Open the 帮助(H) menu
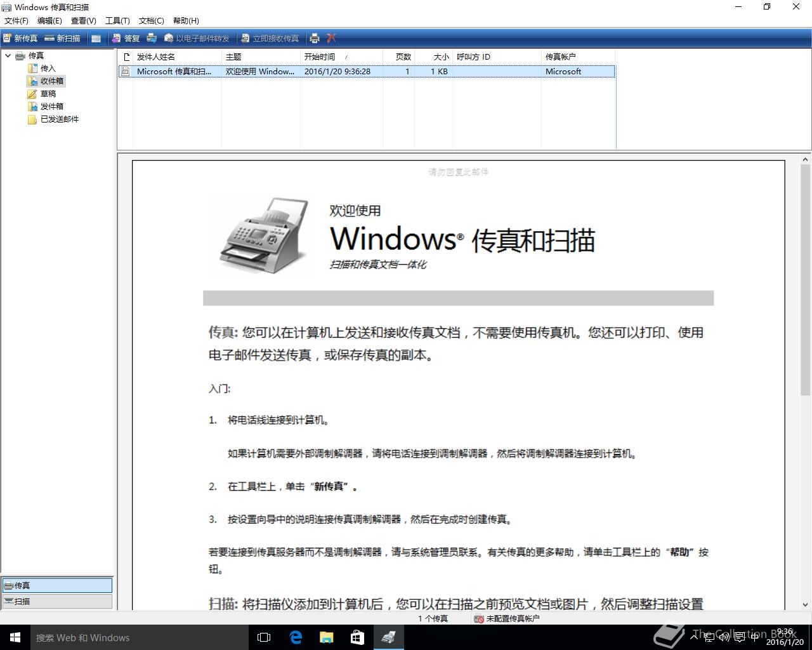812x650 pixels. pos(186,20)
